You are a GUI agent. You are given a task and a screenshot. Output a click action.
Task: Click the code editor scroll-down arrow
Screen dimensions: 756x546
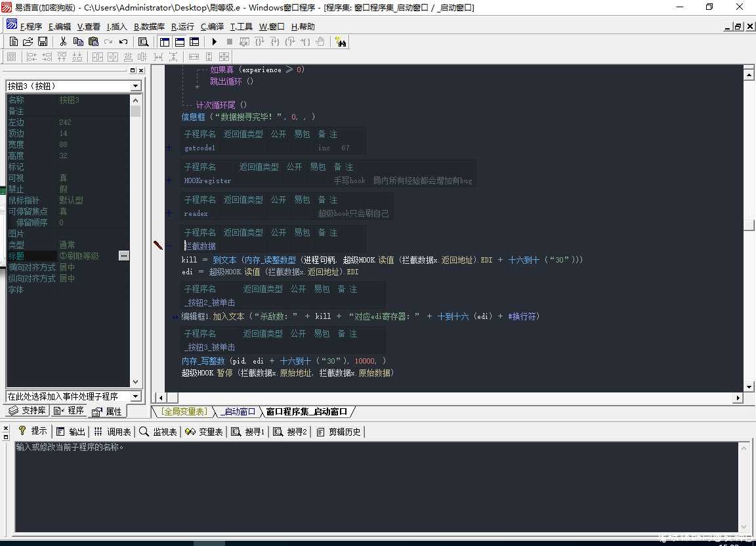click(x=749, y=387)
